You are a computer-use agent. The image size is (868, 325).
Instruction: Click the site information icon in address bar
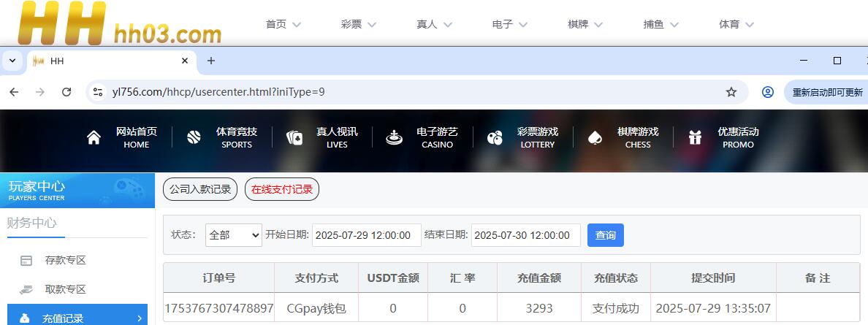[x=98, y=92]
